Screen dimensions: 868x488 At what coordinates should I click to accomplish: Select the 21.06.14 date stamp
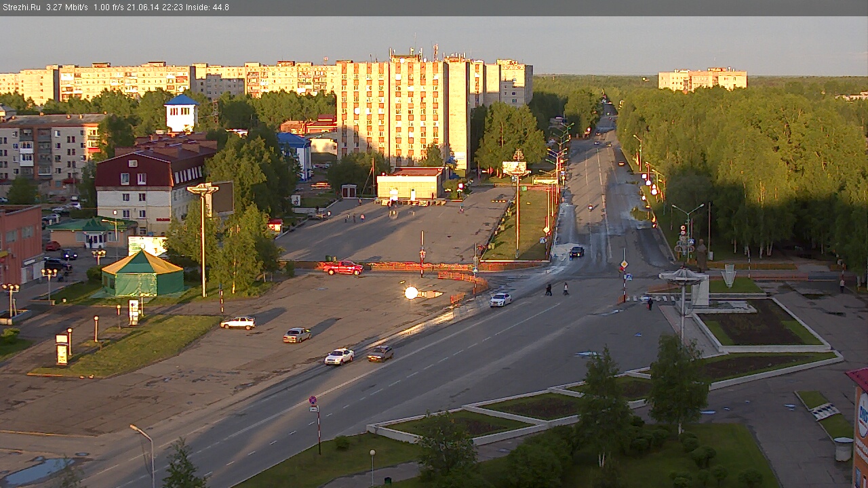(143, 7)
